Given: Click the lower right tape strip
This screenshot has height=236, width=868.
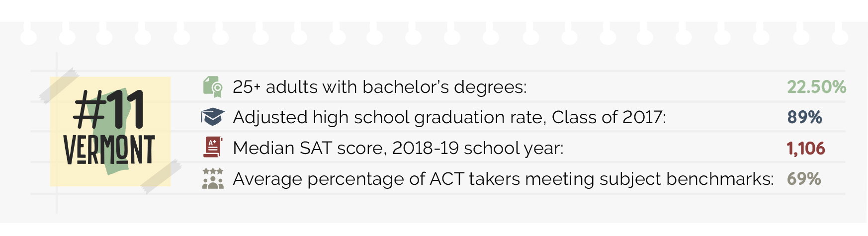Looking at the screenshot, I should point(161,176).
